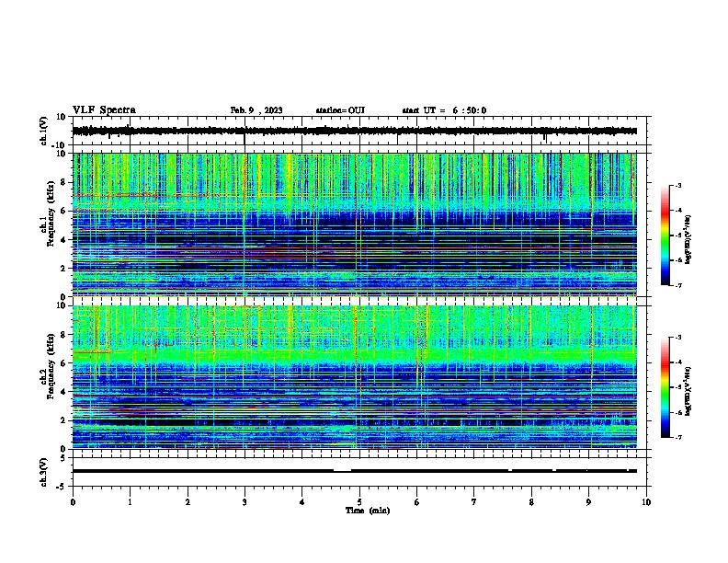The width and height of the screenshot is (728, 563).
Task: Click the "-3" tick on the ch.2 color bar
Action: click(x=678, y=338)
